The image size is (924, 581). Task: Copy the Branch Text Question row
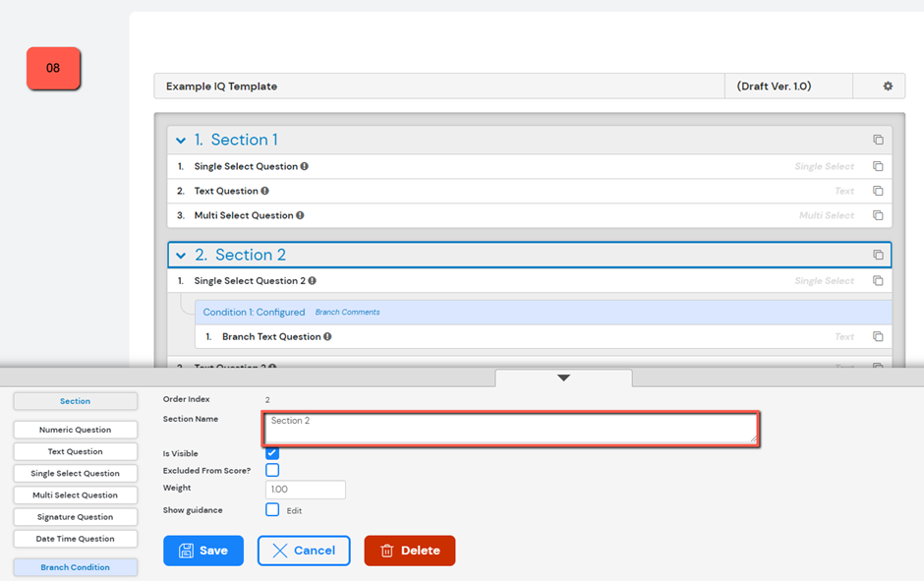[878, 337]
